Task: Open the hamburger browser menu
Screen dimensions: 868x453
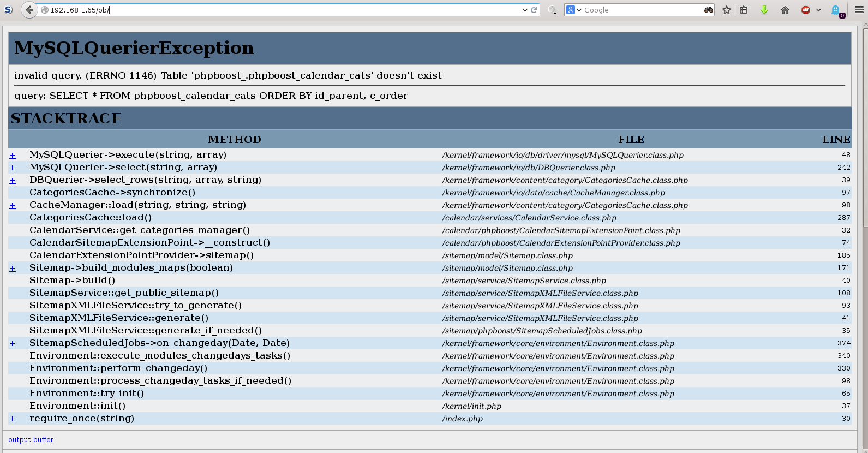Action: click(x=859, y=10)
